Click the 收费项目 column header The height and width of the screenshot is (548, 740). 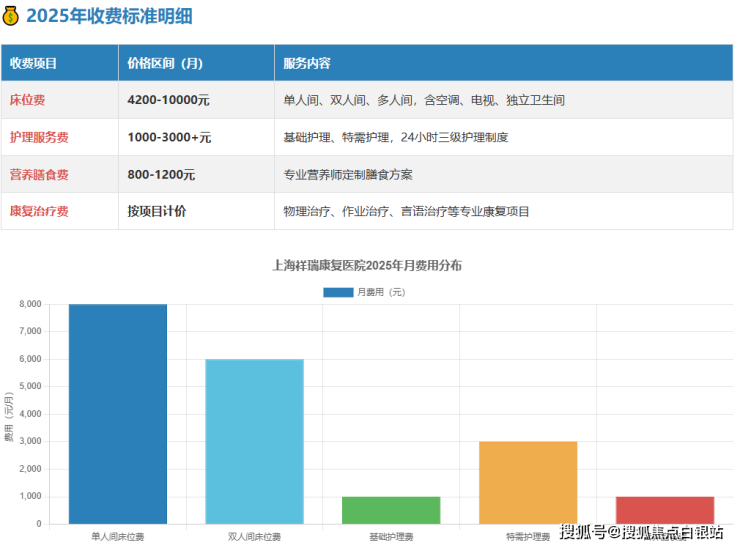click(x=34, y=63)
